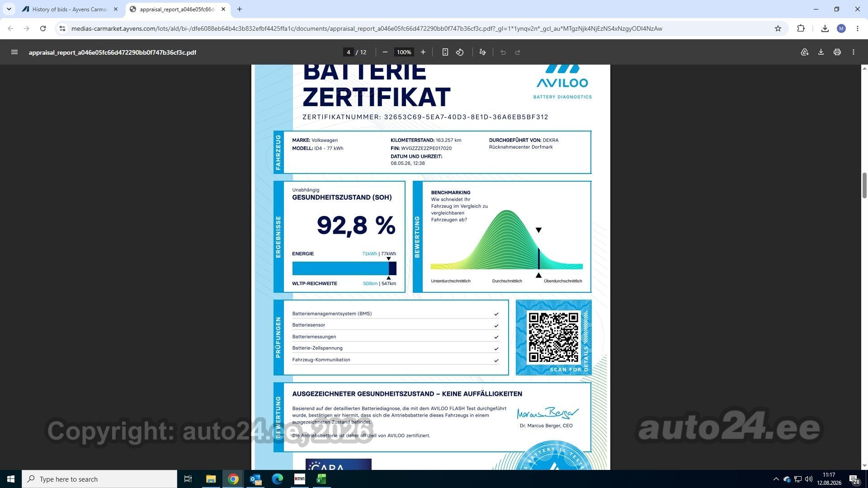This screenshot has height=488, width=868.
Task: Click the Batteriemanagementsystem (BMS) row
Action: coord(396,314)
